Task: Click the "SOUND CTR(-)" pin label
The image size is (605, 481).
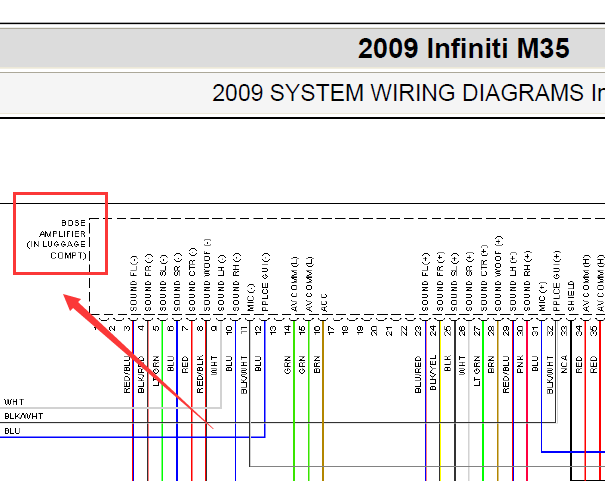Action: (x=192, y=280)
